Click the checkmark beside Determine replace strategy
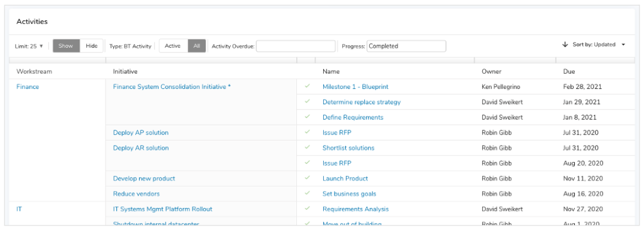 tap(307, 102)
